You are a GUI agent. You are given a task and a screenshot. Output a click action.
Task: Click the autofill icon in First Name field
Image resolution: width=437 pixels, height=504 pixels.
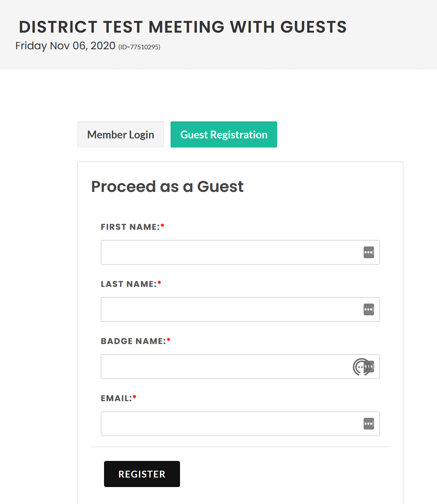(x=369, y=252)
